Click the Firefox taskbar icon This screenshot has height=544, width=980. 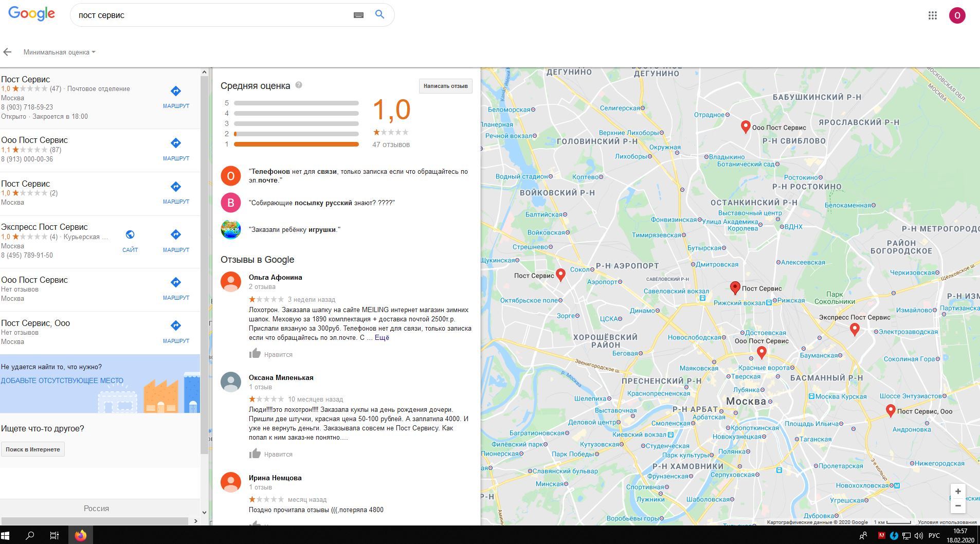pyautogui.click(x=81, y=535)
